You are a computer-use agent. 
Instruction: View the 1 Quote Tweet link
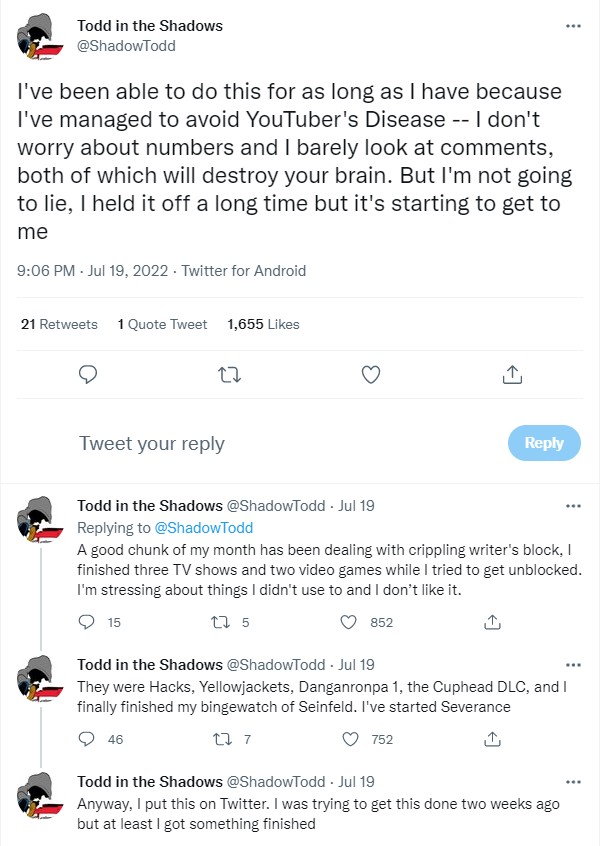(x=162, y=324)
